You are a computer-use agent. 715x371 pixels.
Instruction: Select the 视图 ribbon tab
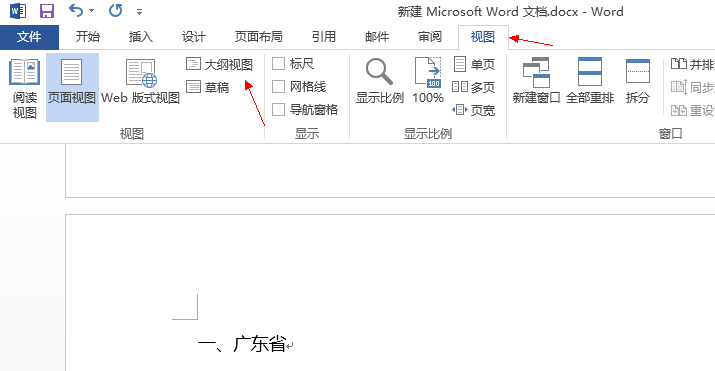tap(483, 36)
